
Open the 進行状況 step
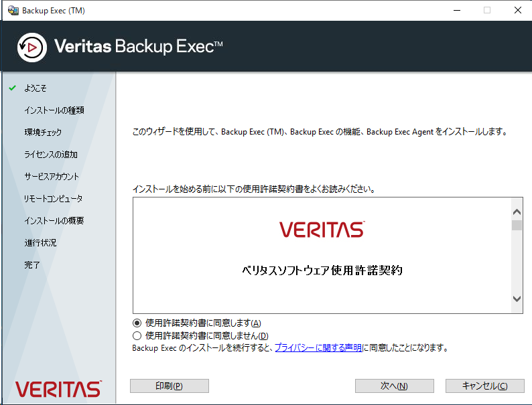[40, 242]
